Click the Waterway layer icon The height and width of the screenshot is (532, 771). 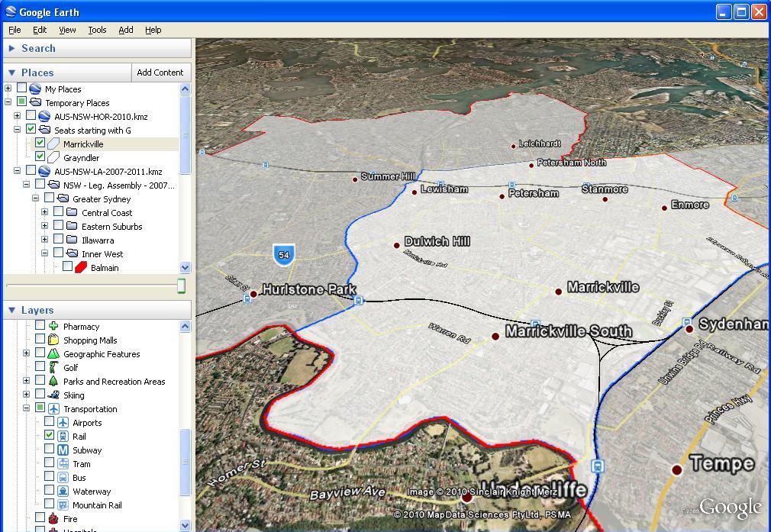click(63, 492)
